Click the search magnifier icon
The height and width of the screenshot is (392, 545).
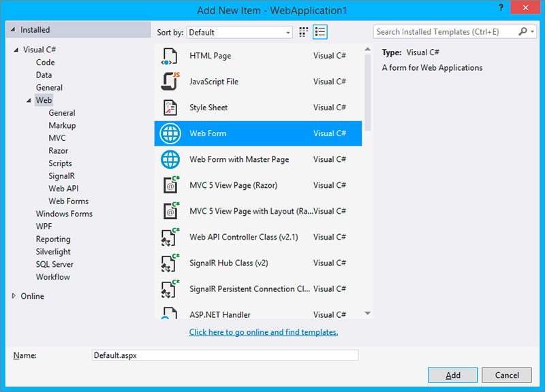click(x=523, y=31)
